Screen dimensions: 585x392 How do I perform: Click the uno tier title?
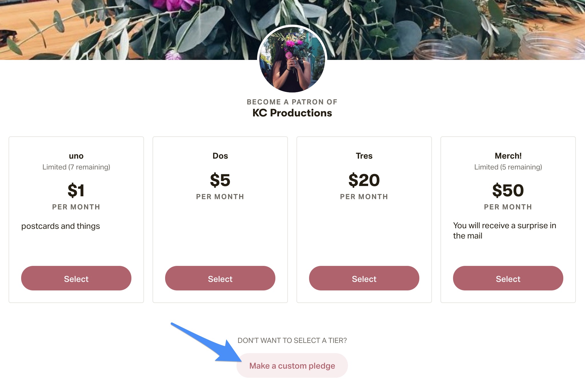[x=76, y=156]
